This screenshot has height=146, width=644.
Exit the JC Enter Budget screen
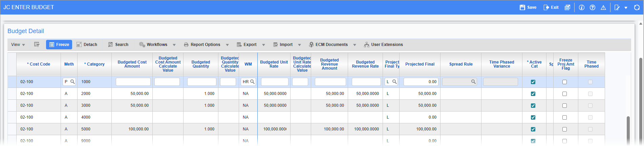[x=551, y=7]
